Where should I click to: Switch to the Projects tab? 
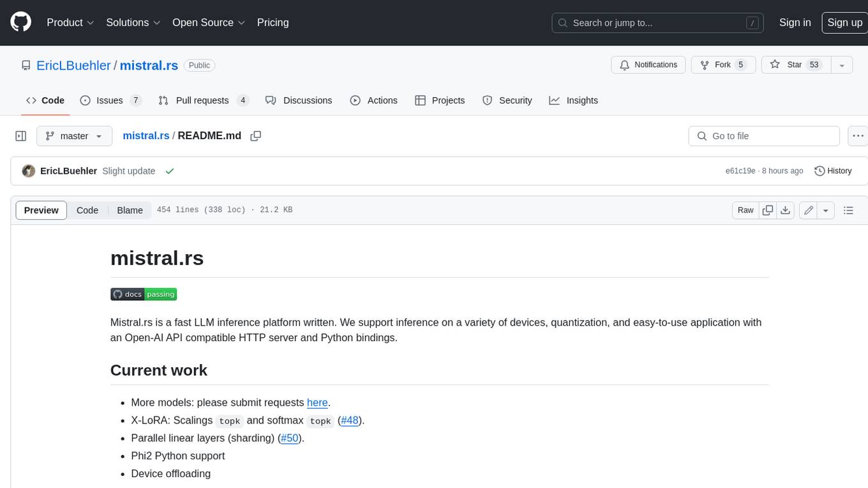pyautogui.click(x=440, y=100)
